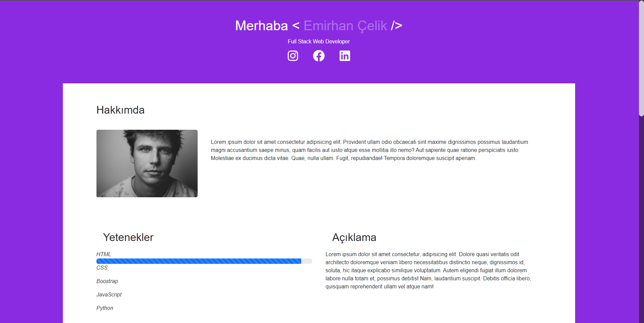Open the Facebook profile icon
Image resolution: width=644 pixels, height=323 pixels.
[x=318, y=55]
